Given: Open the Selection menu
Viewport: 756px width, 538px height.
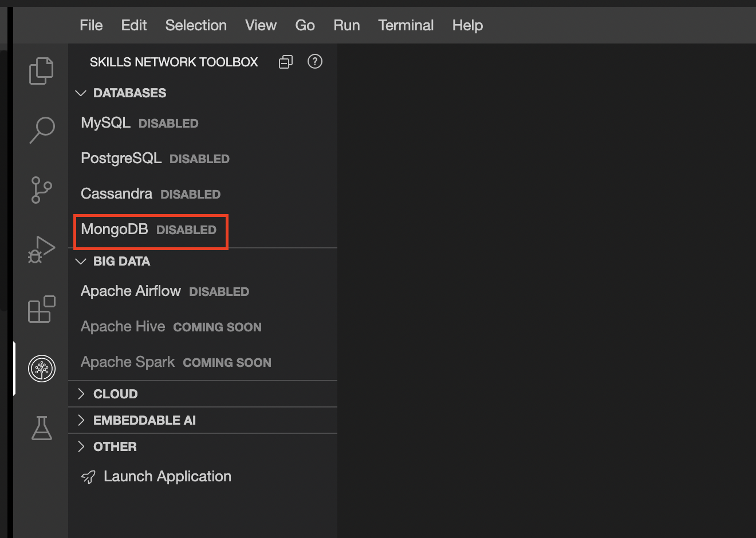Looking at the screenshot, I should (196, 25).
